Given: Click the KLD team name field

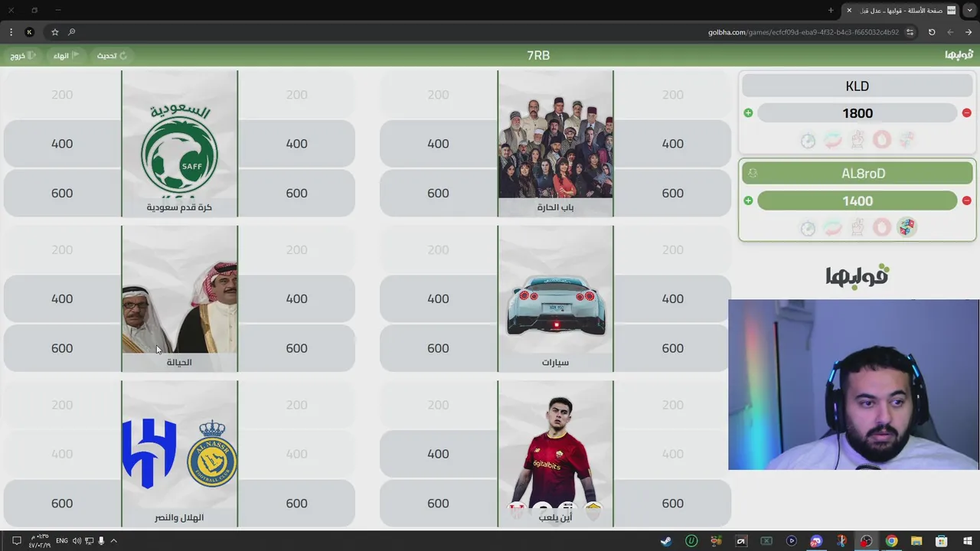Looking at the screenshot, I should (857, 86).
